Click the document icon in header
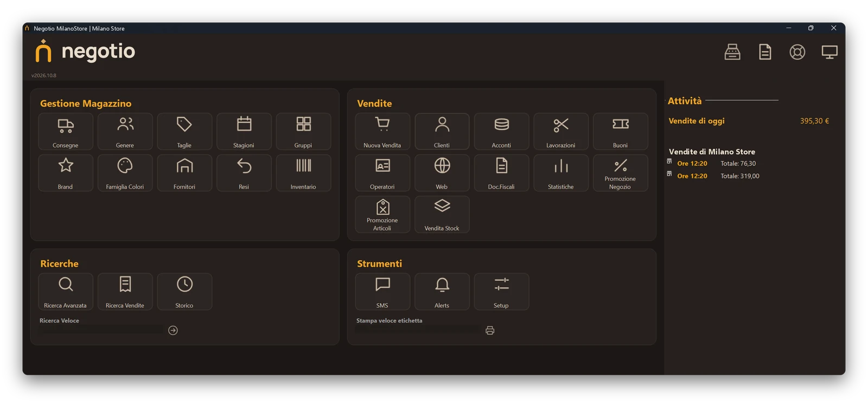This screenshot has width=868, height=404. [765, 52]
